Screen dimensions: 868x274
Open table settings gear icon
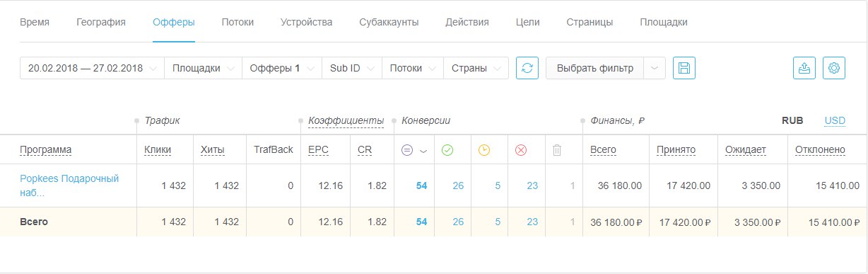[834, 68]
